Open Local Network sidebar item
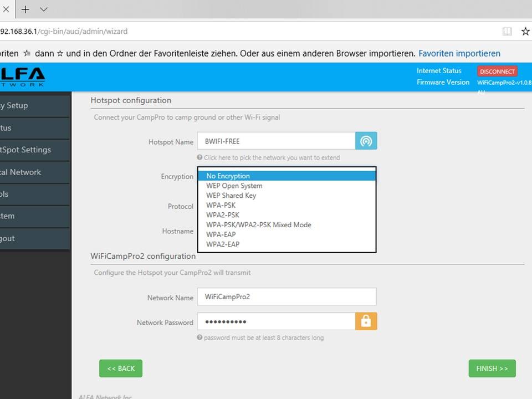The image size is (532, 399). (35, 172)
